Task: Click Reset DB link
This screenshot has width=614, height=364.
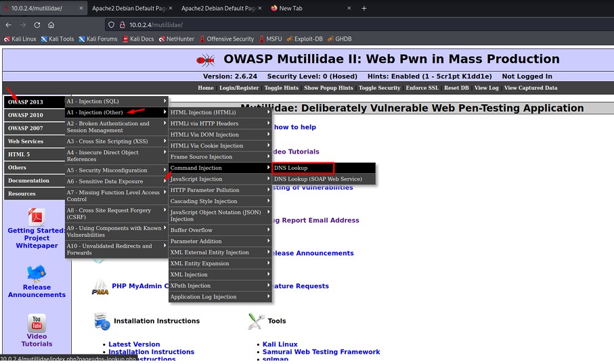Action: 456,88
